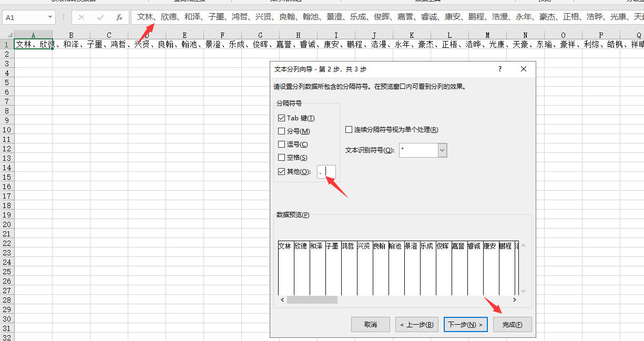This screenshot has height=341, width=644.
Task: Select 睿诚 column in data preview
Action: 475,268
